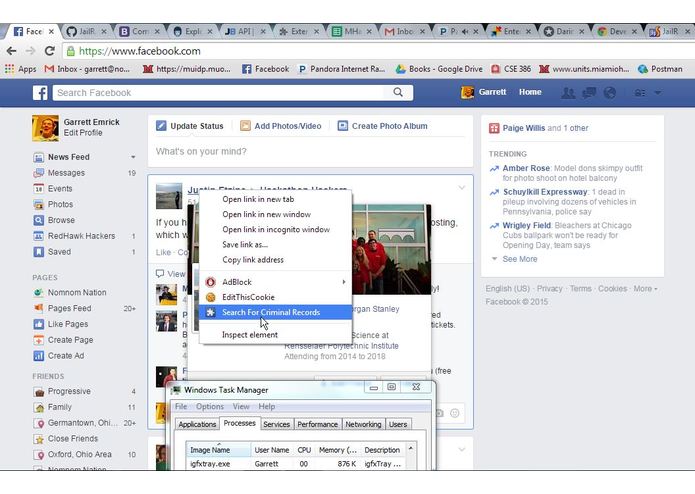Click What's on your mind field
The width and height of the screenshot is (695, 494).
click(x=310, y=152)
